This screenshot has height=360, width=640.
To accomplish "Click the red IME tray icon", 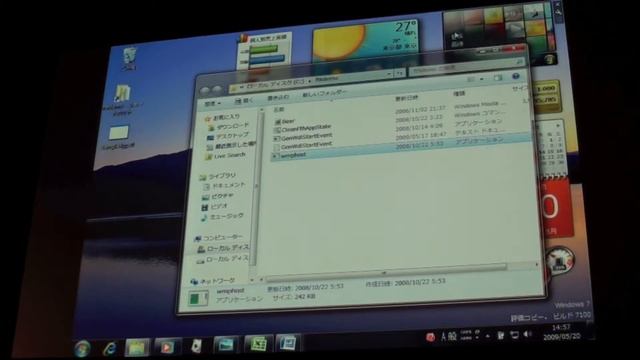I will coord(430,337).
